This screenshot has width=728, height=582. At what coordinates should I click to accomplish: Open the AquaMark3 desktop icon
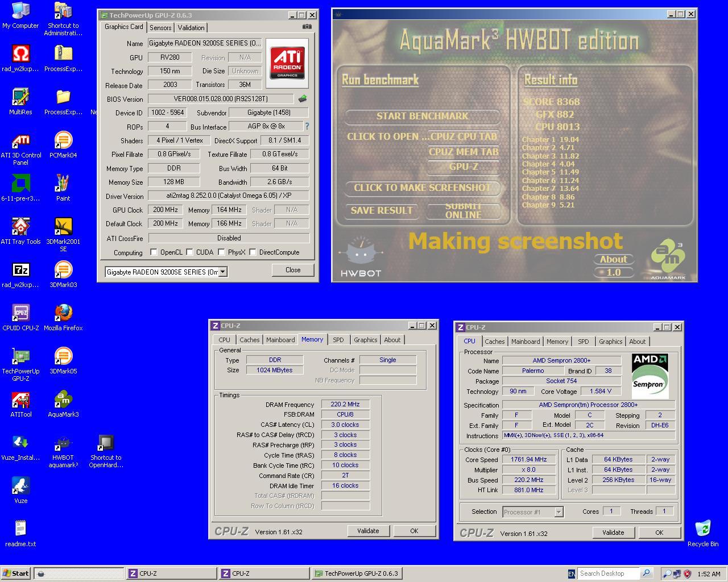click(63, 404)
